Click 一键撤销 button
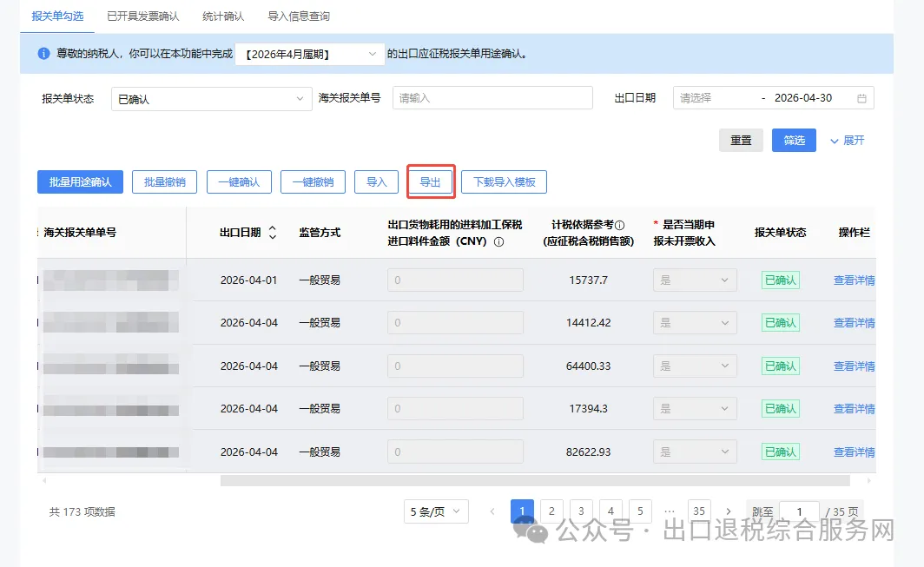Viewport: 924px width, 567px height. tap(313, 182)
